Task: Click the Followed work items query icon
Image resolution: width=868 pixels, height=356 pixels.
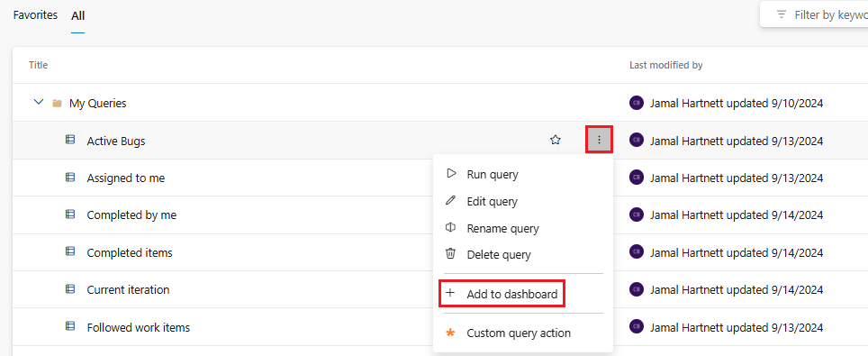Action: pyautogui.click(x=70, y=326)
